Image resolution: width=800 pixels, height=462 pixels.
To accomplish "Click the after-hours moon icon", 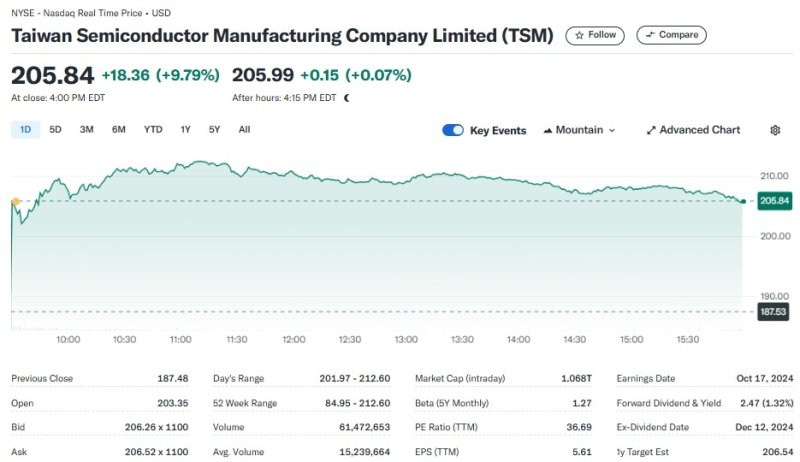I will (347, 98).
